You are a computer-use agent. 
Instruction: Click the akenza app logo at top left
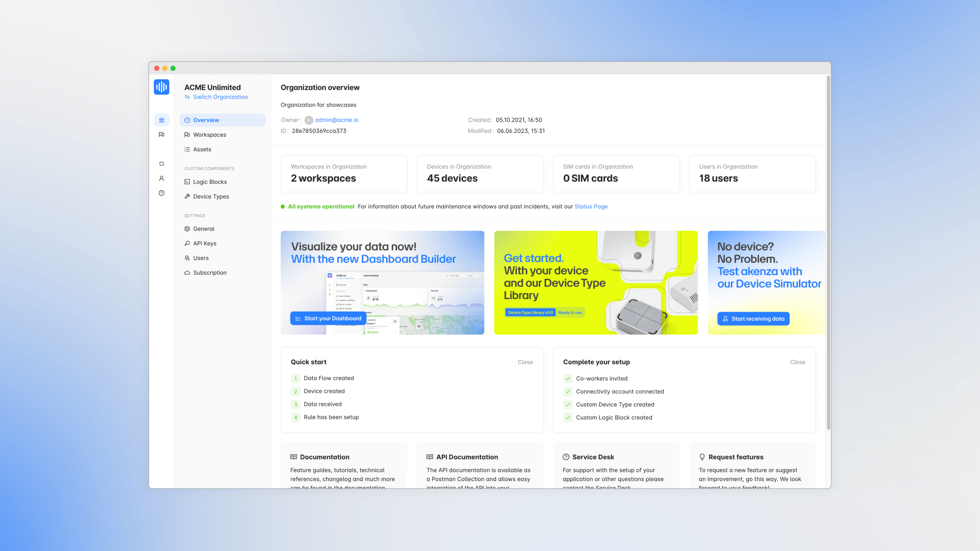tap(161, 87)
